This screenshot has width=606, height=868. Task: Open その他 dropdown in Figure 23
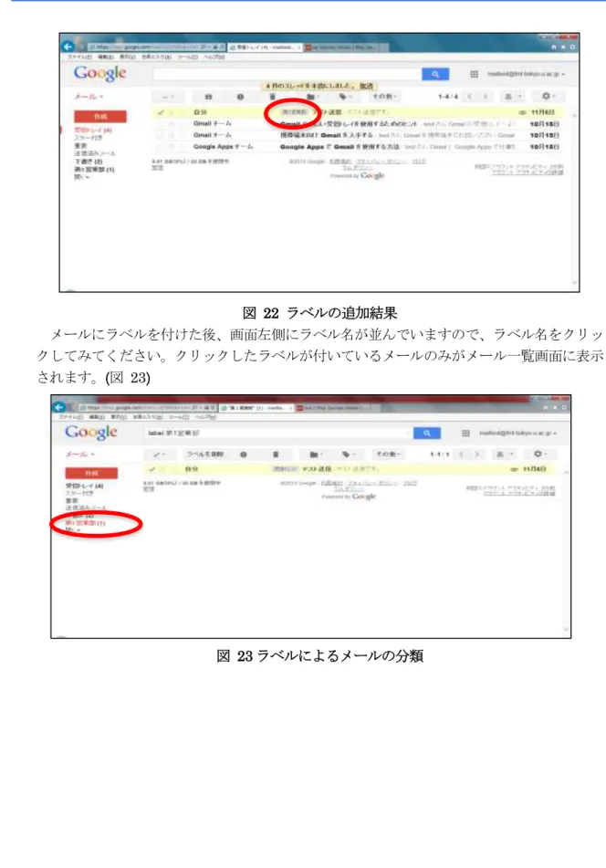pos(388,455)
